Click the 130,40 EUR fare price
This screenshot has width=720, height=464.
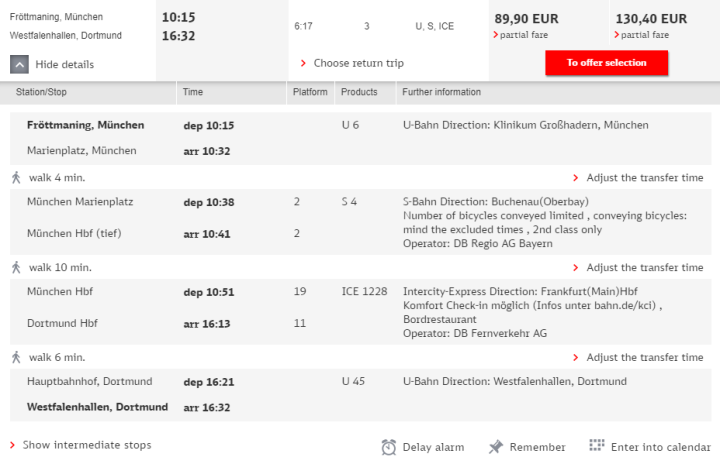651,19
